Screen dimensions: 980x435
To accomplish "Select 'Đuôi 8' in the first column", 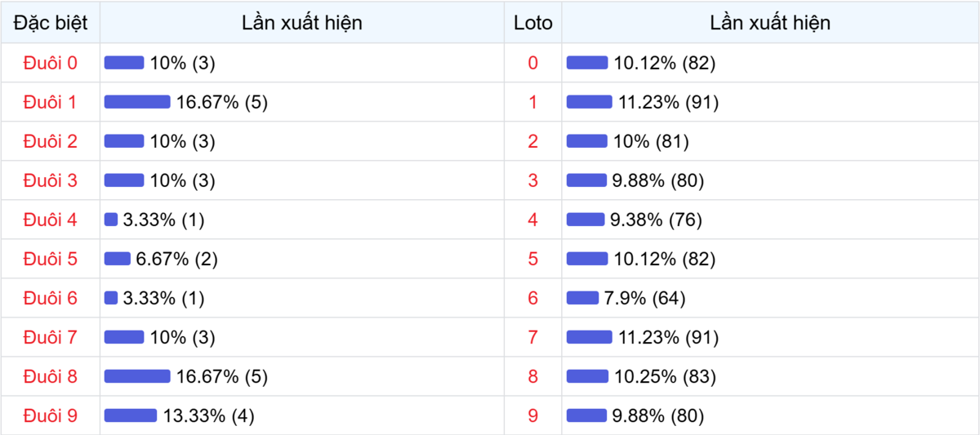I will tap(51, 376).
